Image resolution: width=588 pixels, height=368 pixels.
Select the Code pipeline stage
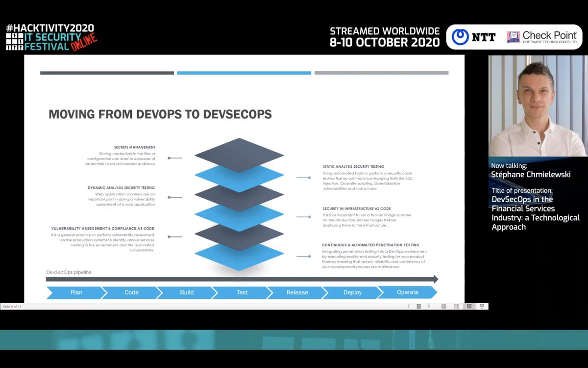[131, 292]
